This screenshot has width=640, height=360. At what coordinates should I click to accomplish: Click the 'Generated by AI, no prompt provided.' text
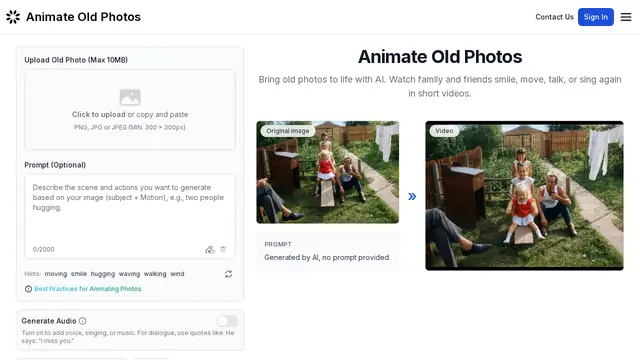[x=327, y=258]
